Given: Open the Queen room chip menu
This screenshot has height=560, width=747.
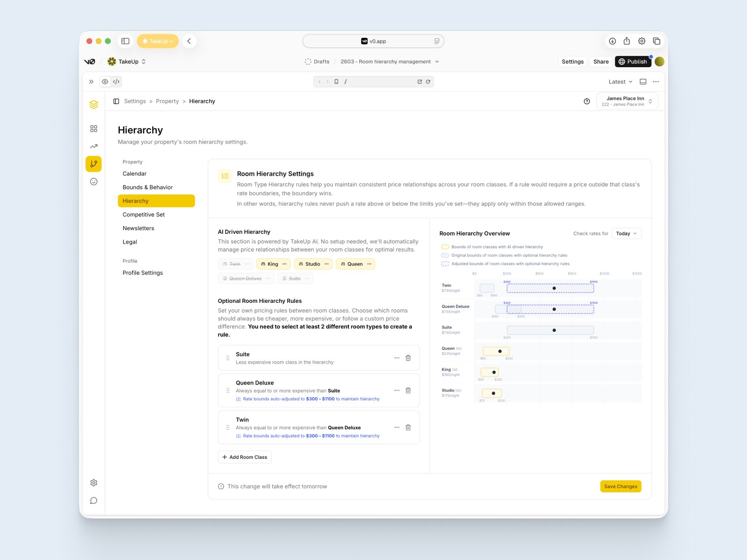Looking at the screenshot, I should pos(369,264).
